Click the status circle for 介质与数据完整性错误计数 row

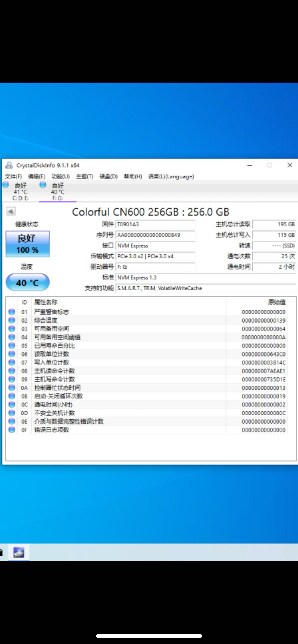coord(12,421)
